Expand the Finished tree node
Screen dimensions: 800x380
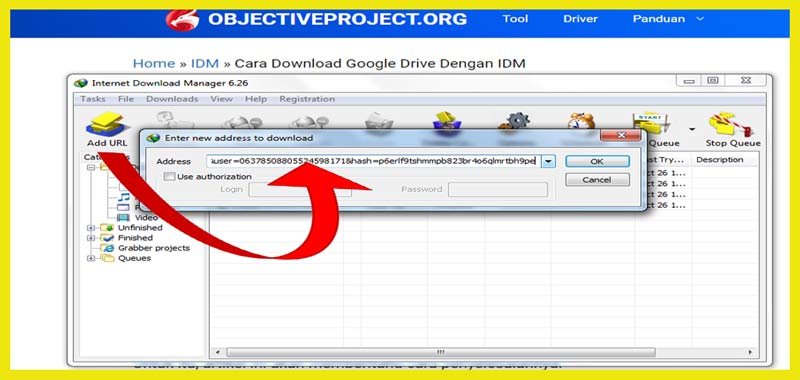click(91, 238)
